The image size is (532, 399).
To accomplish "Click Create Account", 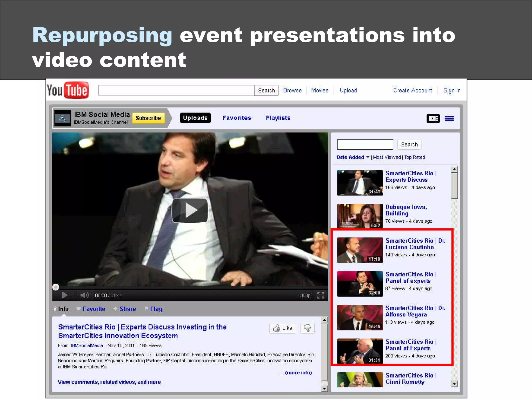I will coord(413,90).
